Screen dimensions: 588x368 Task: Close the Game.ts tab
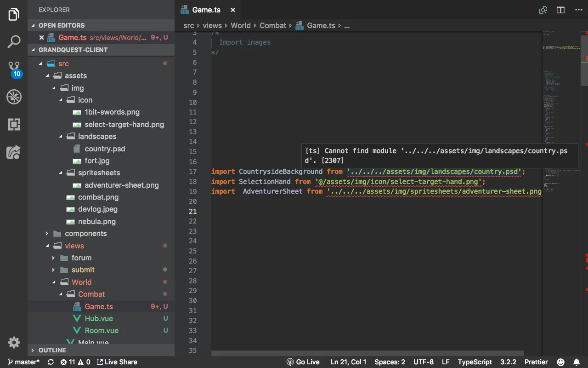tap(233, 10)
